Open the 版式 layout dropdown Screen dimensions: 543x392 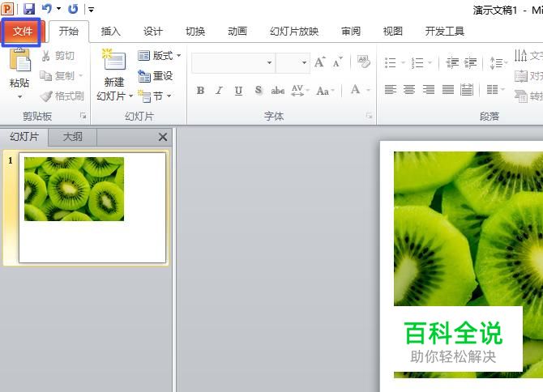160,55
